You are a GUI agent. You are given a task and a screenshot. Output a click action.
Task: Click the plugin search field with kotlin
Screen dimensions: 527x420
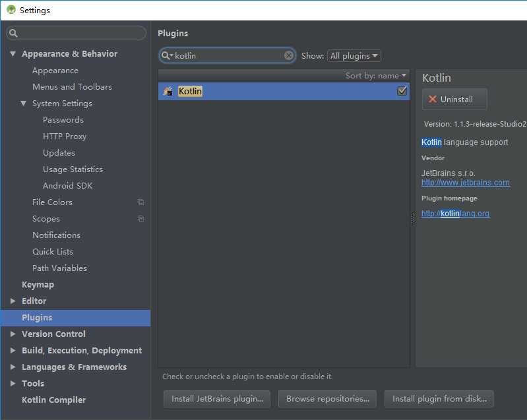point(227,55)
